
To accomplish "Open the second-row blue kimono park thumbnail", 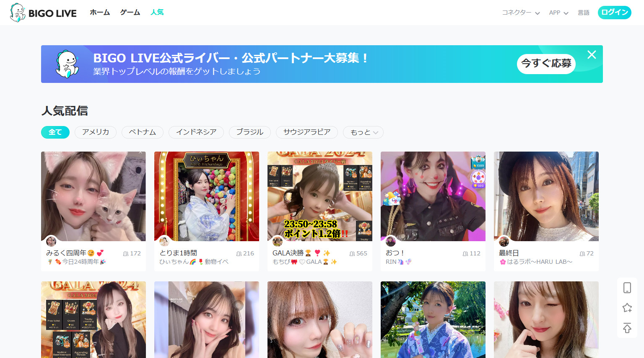I will tap(433, 319).
